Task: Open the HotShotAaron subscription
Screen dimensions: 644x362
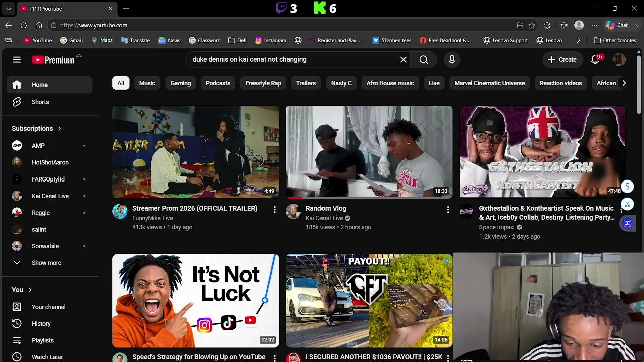Action: click(x=49, y=162)
